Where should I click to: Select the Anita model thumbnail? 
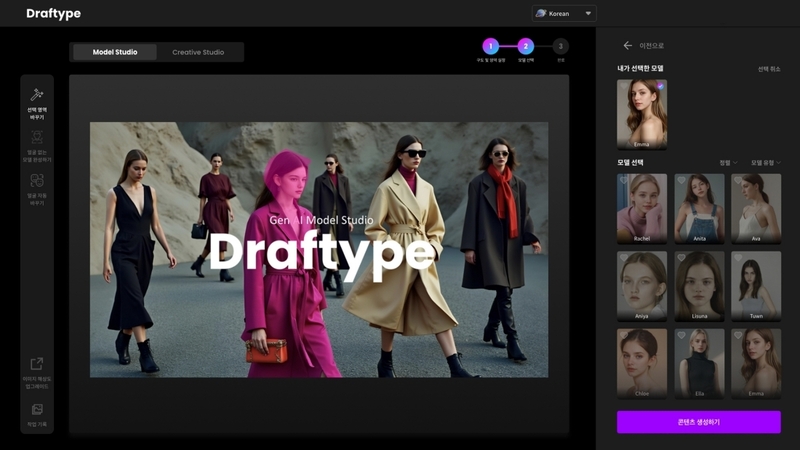tap(699, 209)
